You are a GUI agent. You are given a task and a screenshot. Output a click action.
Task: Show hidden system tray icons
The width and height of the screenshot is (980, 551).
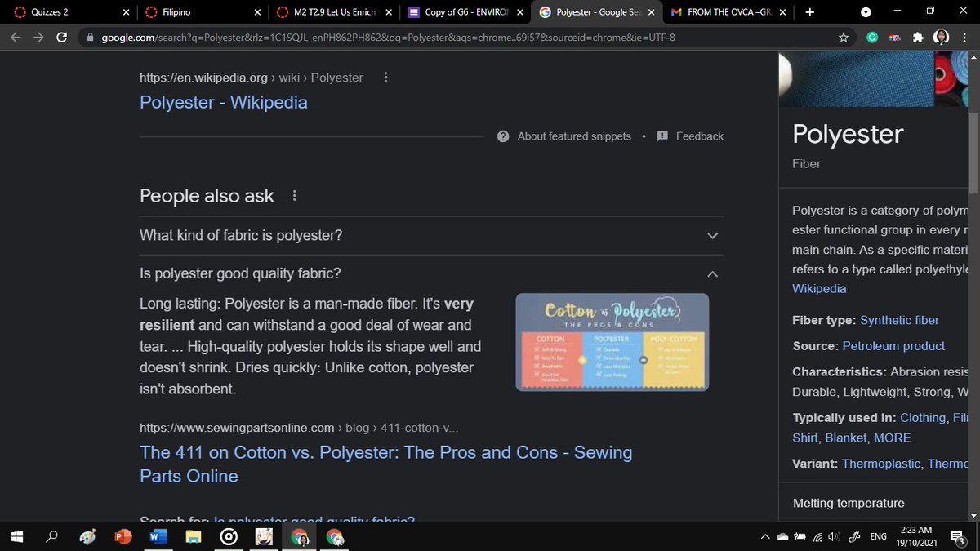[x=765, y=537]
